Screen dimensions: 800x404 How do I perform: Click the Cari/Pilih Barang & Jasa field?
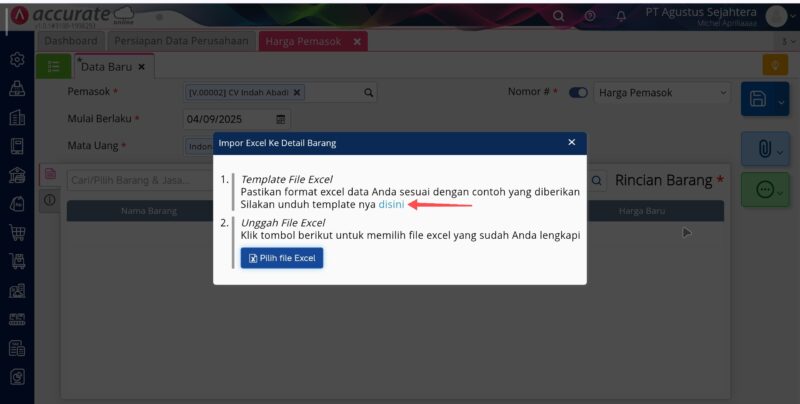(x=140, y=180)
